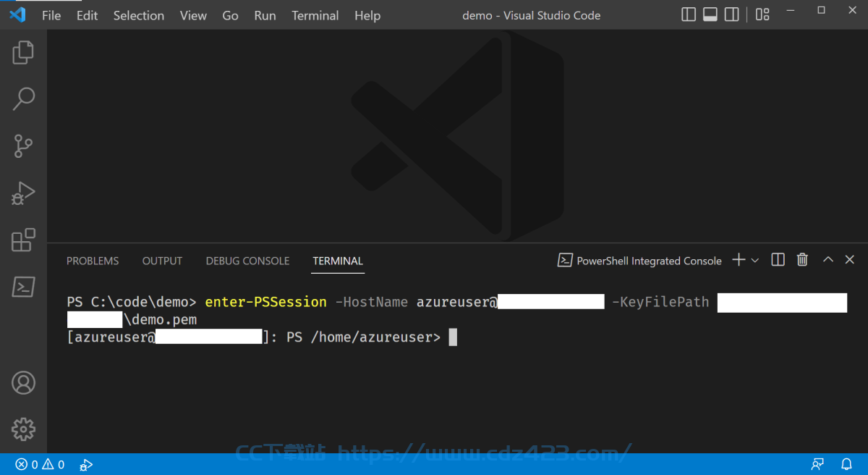Click the \demo.pem text in terminal

160,319
